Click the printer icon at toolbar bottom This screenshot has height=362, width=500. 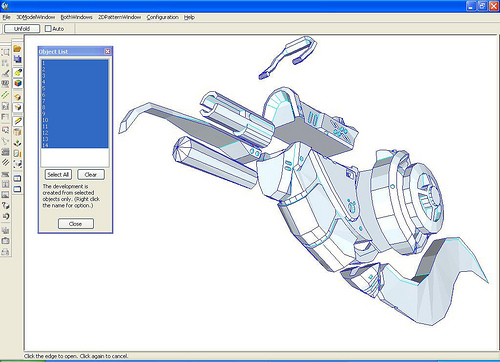(5, 252)
